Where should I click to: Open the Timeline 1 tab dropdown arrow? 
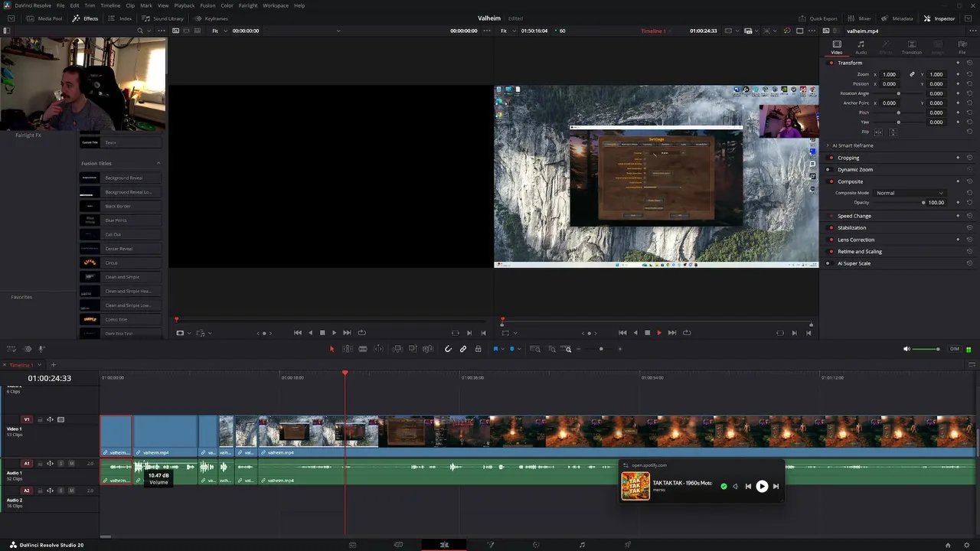coord(39,365)
